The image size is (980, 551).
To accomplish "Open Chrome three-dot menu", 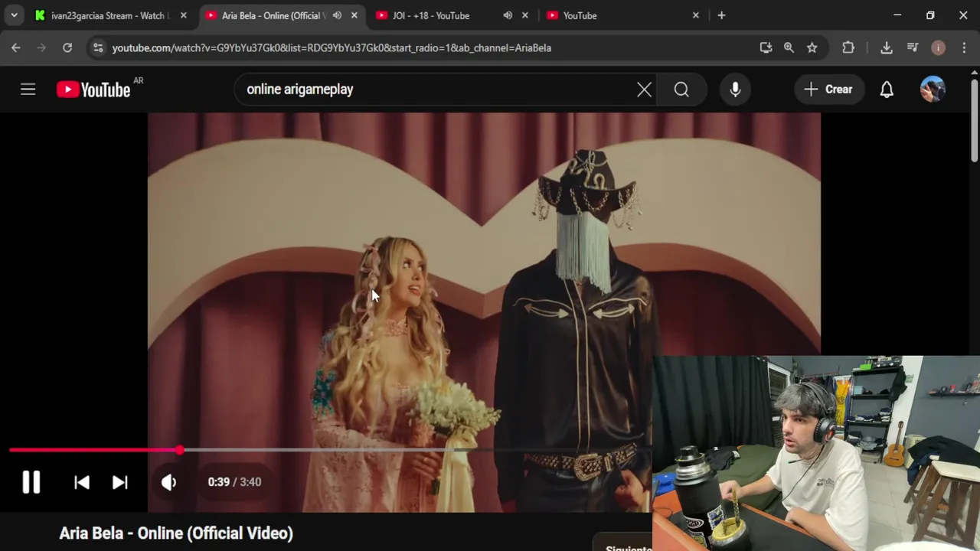I will (963, 47).
